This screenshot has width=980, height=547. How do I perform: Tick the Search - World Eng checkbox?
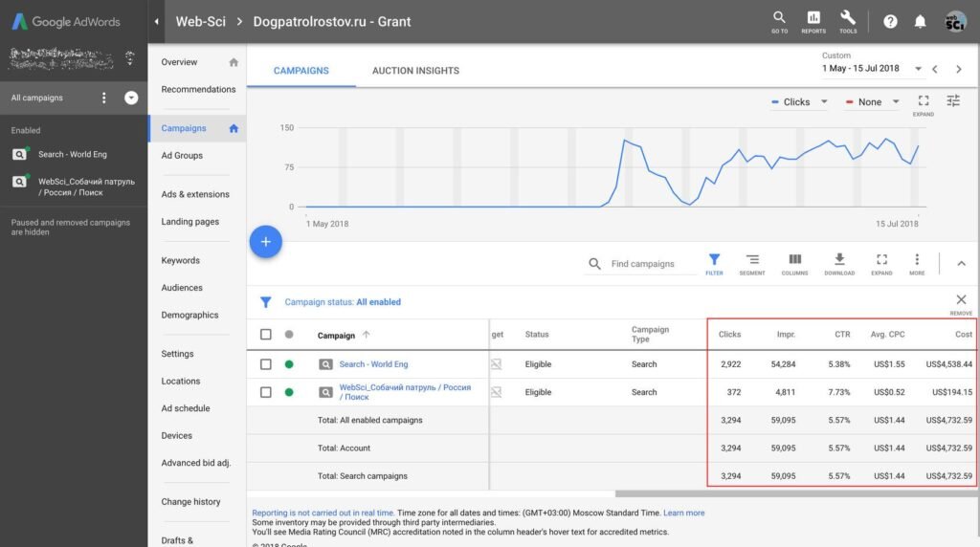tap(266, 364)
